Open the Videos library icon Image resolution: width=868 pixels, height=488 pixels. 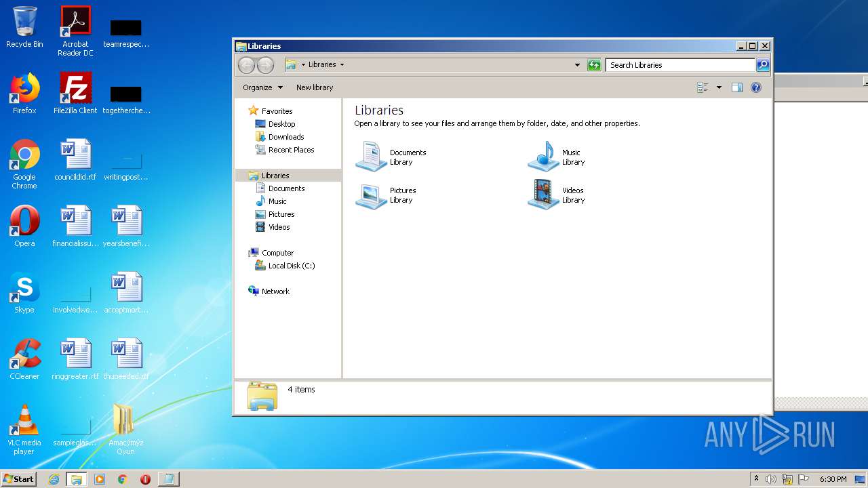coord(557,195)
